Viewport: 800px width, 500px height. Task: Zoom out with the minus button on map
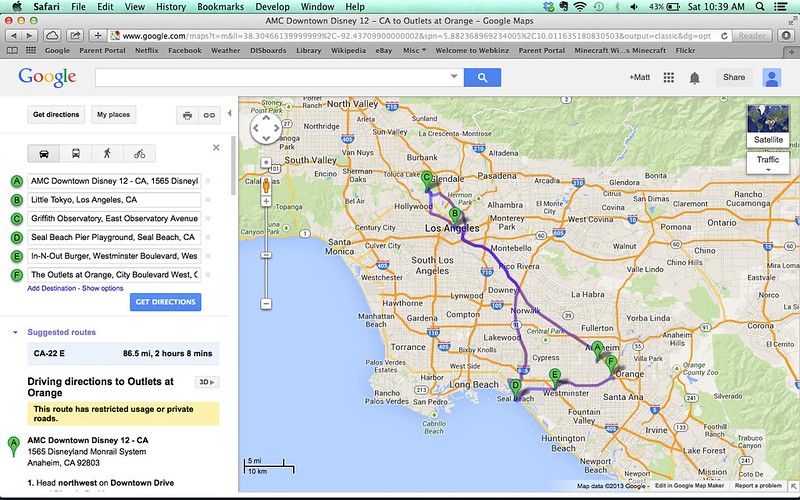tap(266, 304)
